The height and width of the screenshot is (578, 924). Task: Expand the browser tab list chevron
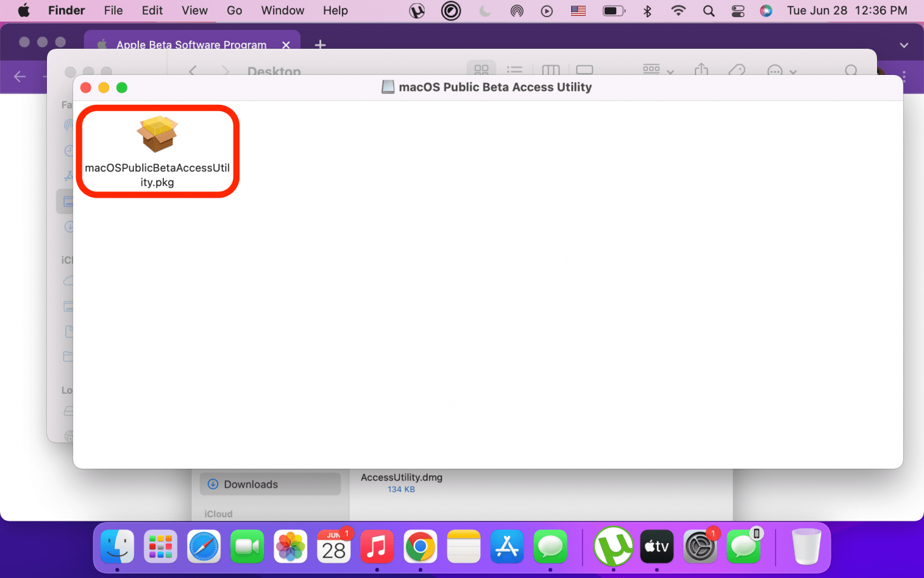pyautogui.click(x=904, y=45)
